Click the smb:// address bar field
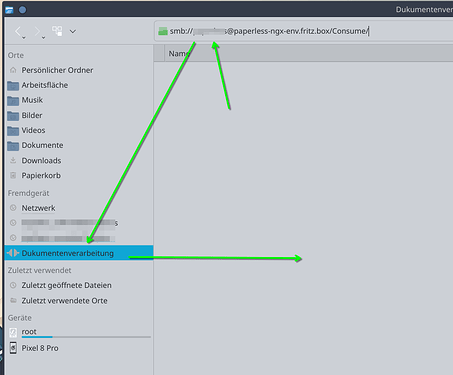Viewport: 453px width, 375px height. [x=303, y=31]
